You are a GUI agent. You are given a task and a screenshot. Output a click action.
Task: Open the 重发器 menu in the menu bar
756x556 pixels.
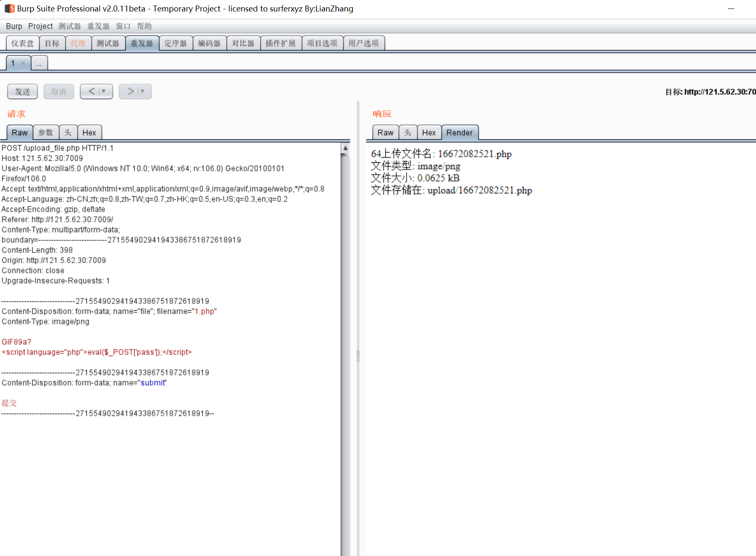tap(99, 26)
